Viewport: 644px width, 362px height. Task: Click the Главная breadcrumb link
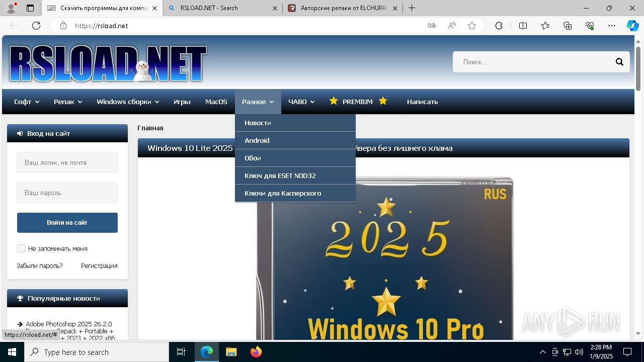[150, 128]
